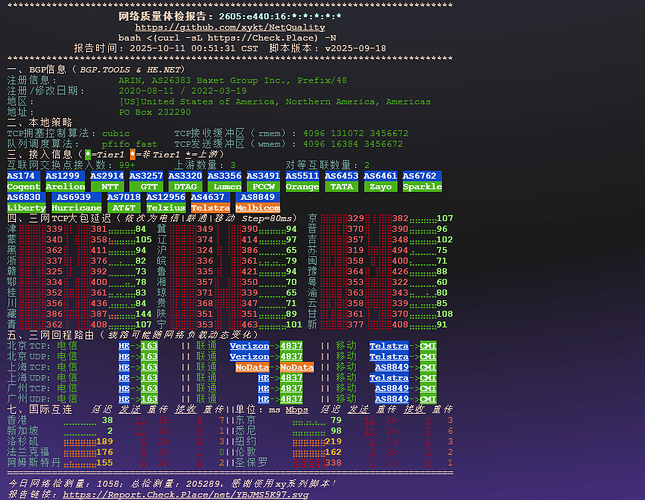Select the AS6939 Hurricane badge
645x500 pixels.
tap(73, 202)
